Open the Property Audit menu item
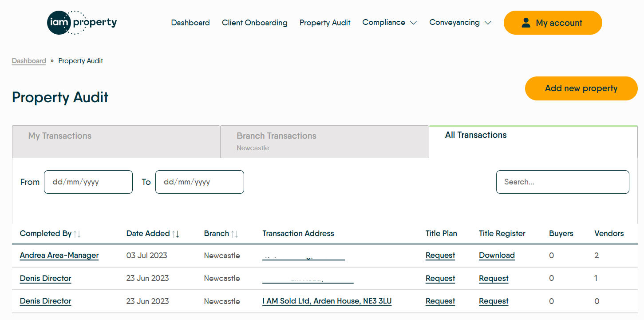The height and width of the screenshot is (320, 644). pyautogui.click(x=324, y=22)
